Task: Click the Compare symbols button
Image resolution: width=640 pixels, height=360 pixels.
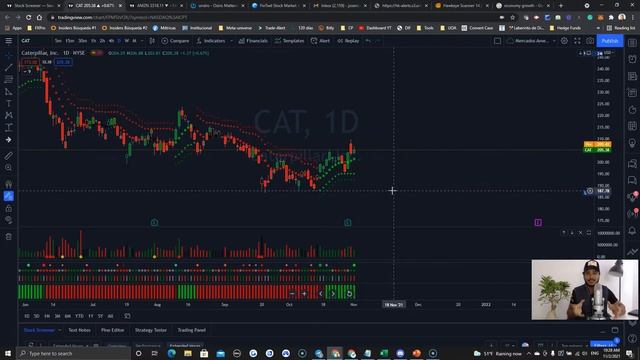Action: (175, 41)
